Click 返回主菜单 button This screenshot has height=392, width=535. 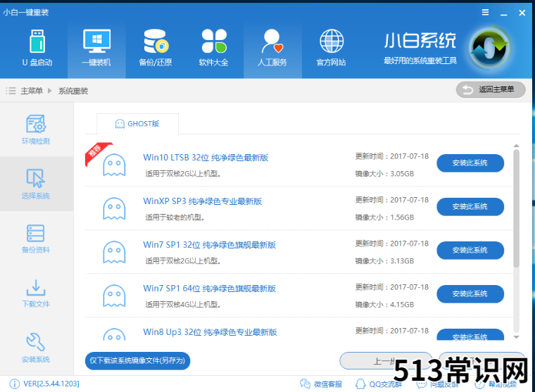(491, 89)
